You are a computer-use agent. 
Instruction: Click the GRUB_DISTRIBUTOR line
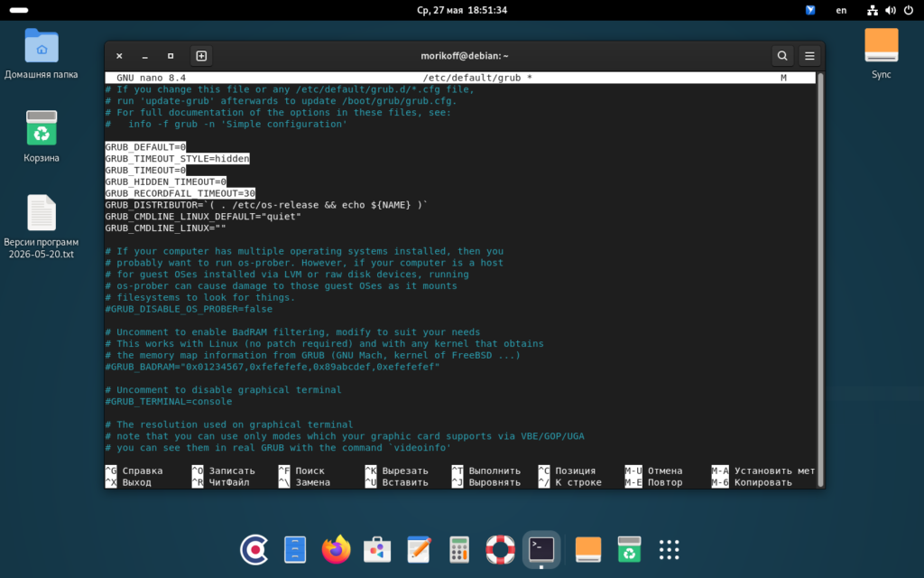[x=266, y=205]
